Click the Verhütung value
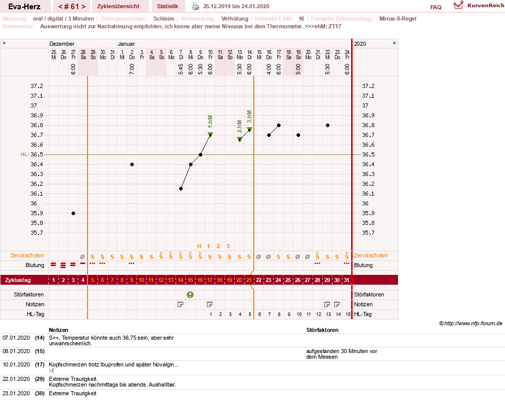 (235, 19)
